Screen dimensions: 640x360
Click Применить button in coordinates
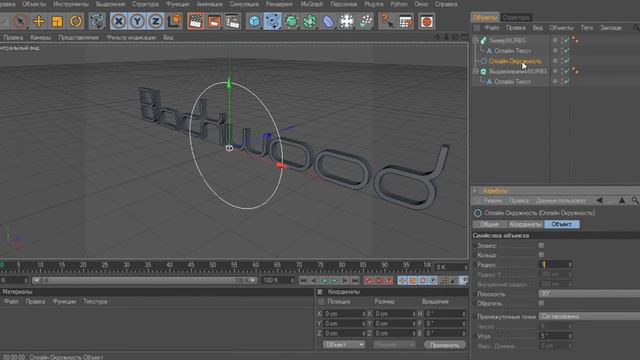(x=444, y=345)
